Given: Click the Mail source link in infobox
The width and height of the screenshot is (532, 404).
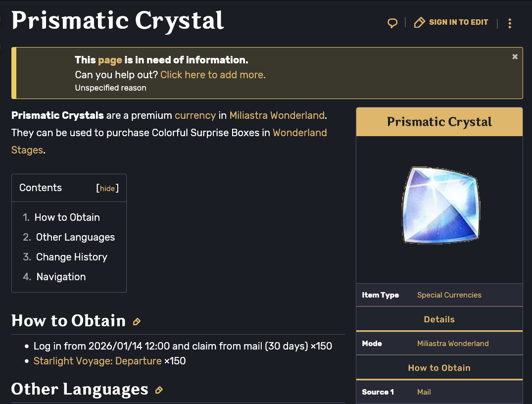Looking at the screenshot, I should (424, 392).
